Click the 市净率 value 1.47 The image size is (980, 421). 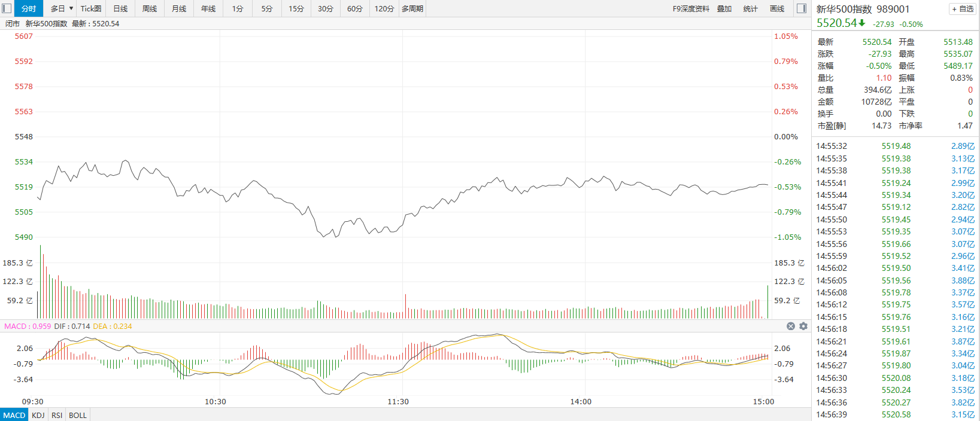pos(964,126)
